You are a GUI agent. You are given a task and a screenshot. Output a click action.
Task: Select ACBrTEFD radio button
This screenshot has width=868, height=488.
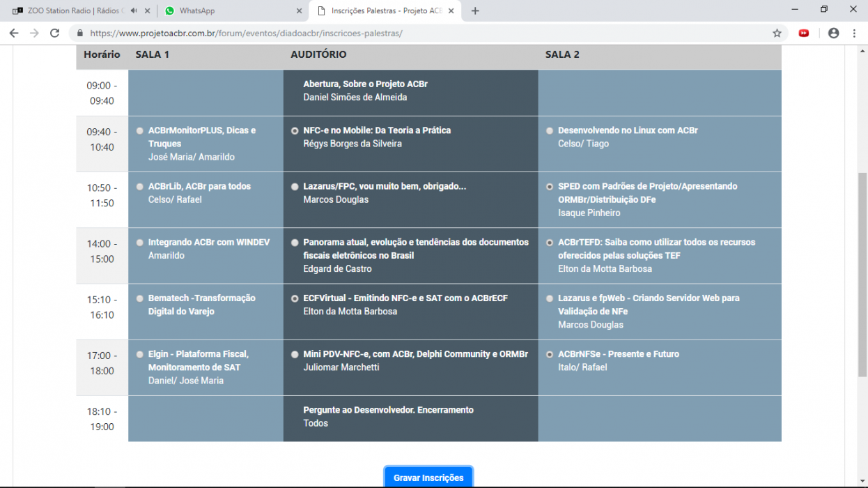550,242
